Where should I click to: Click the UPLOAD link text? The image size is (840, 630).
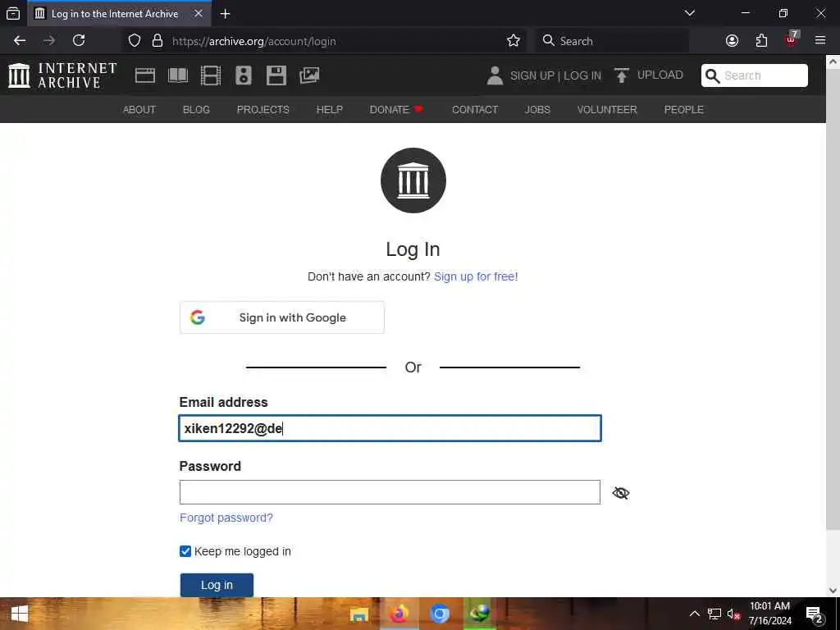pyautogui.click(x=660, y=75)
